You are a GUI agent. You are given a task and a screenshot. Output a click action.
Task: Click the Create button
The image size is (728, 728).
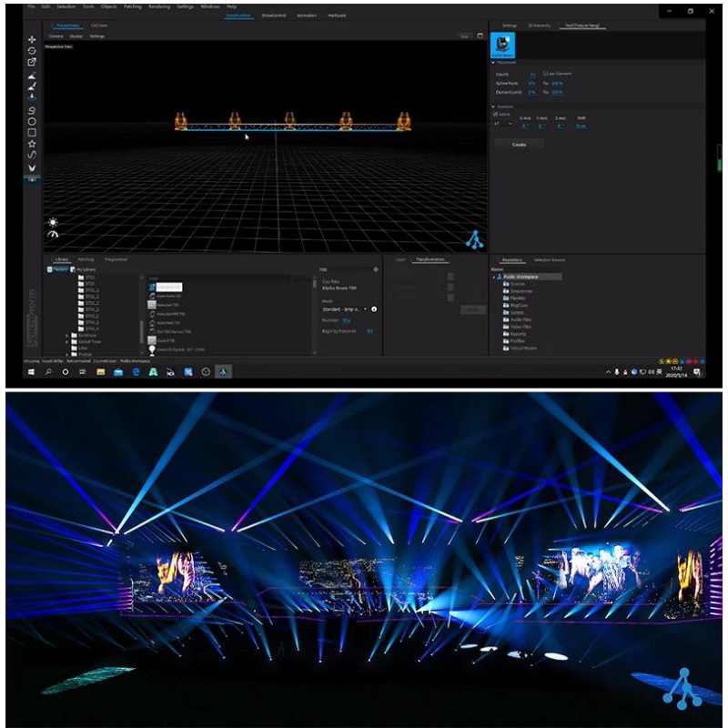[x=519, y=145]
